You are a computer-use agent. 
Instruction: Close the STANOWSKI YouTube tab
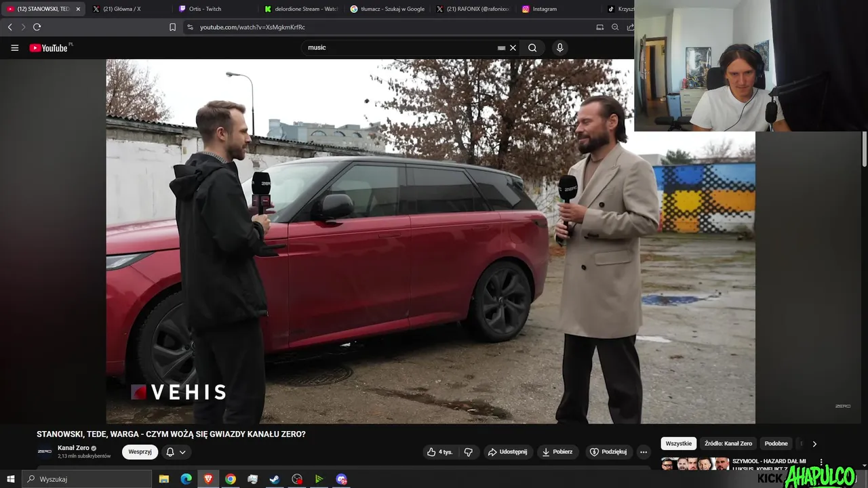click(78, 9)
